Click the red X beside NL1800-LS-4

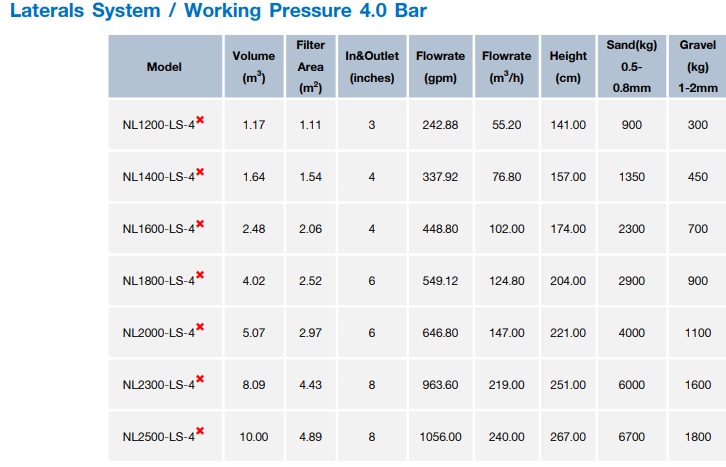[x=200, y=276]
